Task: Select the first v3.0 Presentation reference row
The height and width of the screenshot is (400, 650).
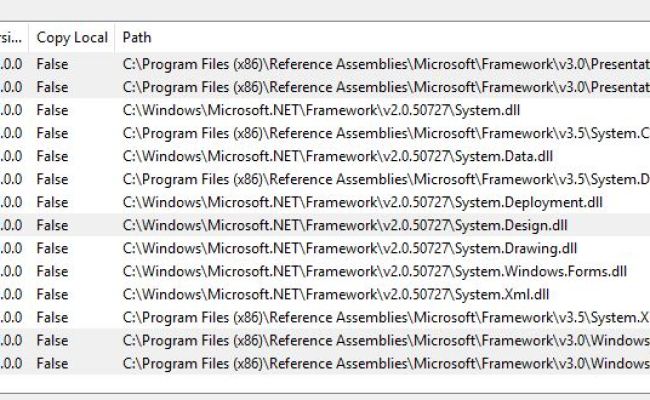Action: coord(325,64)
